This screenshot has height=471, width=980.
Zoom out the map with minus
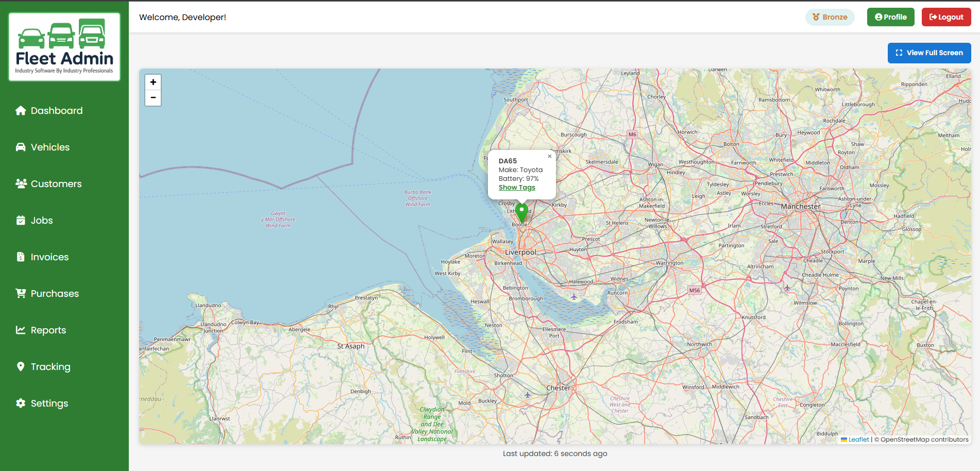tap(153, 98)
